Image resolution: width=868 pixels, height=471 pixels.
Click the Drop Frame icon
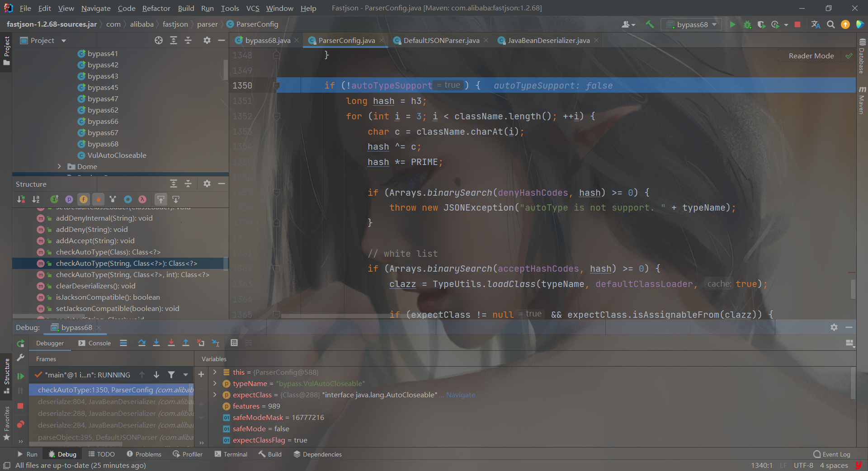[x=201, y=343]
